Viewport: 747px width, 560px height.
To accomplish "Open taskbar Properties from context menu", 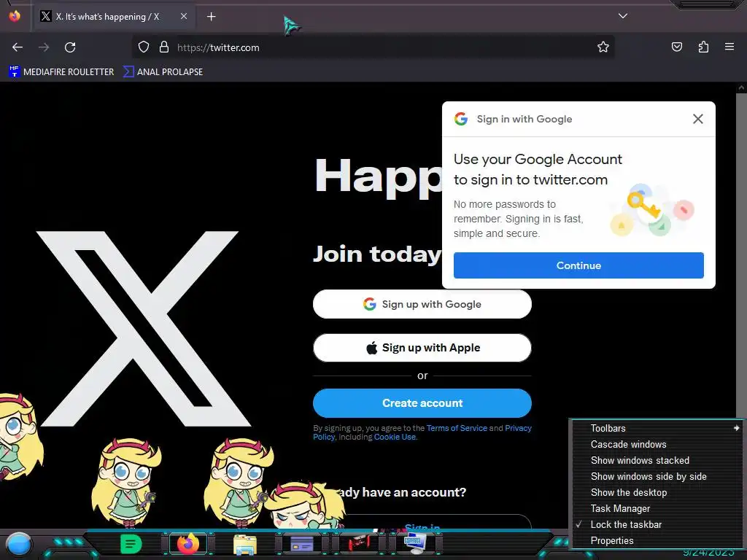I will [x=657, y=540].
